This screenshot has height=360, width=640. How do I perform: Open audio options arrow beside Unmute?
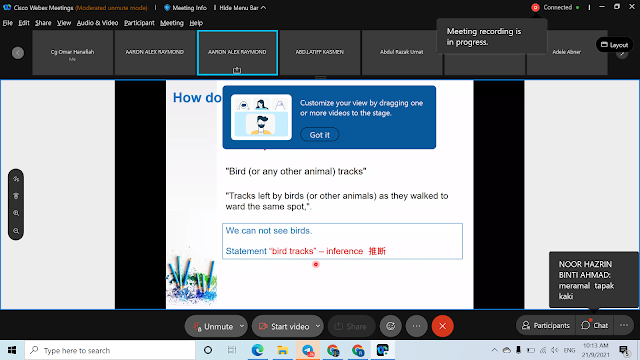(242, 326)
